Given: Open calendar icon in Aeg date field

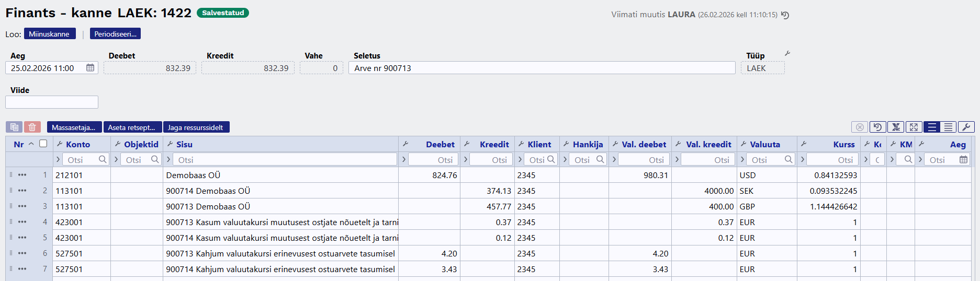Looking at the screenshot, I should [x=90, y=68].
